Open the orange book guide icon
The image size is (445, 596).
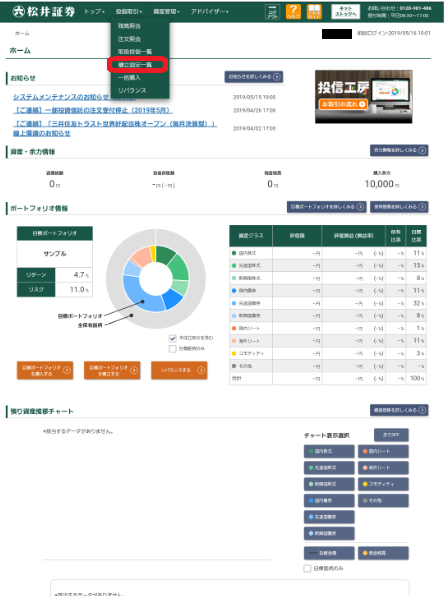(314, 12)
